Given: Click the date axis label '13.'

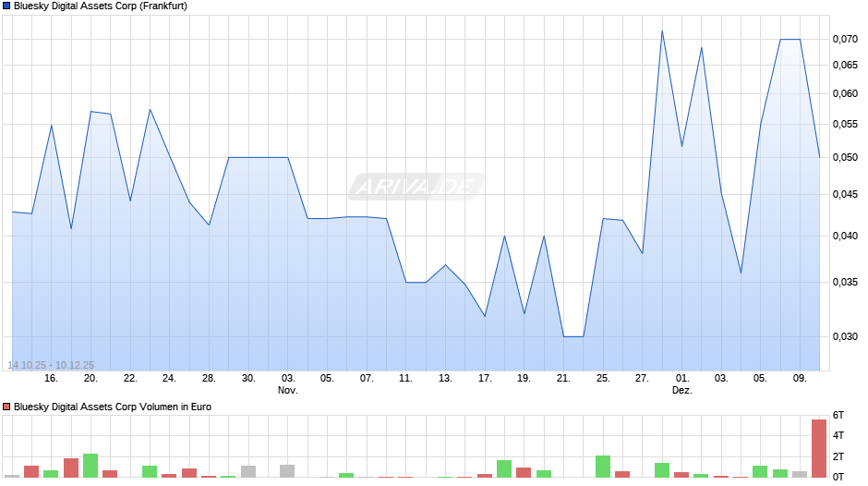Looking at the screenshot, I should point(445,378).
